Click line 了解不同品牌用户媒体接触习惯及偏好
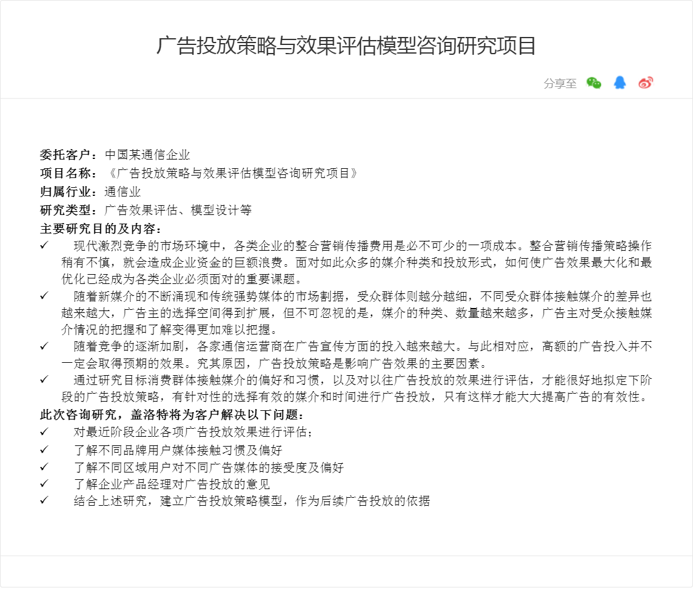The width and height of the screenshot is (693, 616). [x=177, y=450]
